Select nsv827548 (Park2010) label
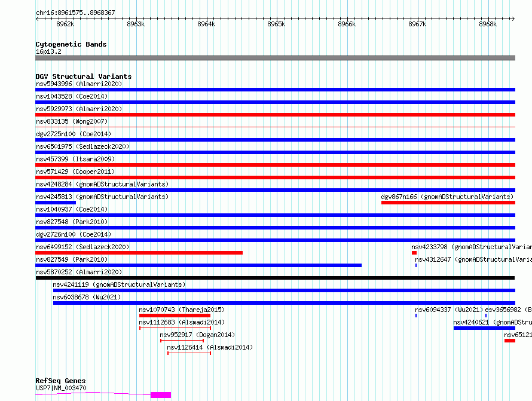This screenshot has height=401, width=532. 72,222
